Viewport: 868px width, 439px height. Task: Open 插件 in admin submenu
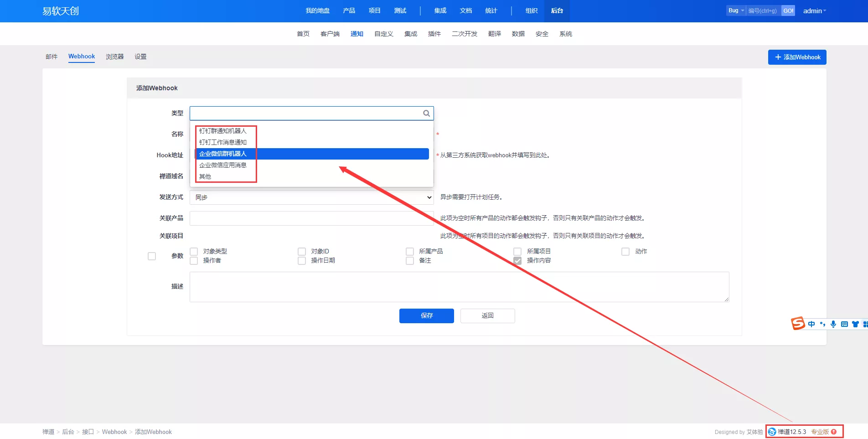pyautogui.click(x=434, y=34)
